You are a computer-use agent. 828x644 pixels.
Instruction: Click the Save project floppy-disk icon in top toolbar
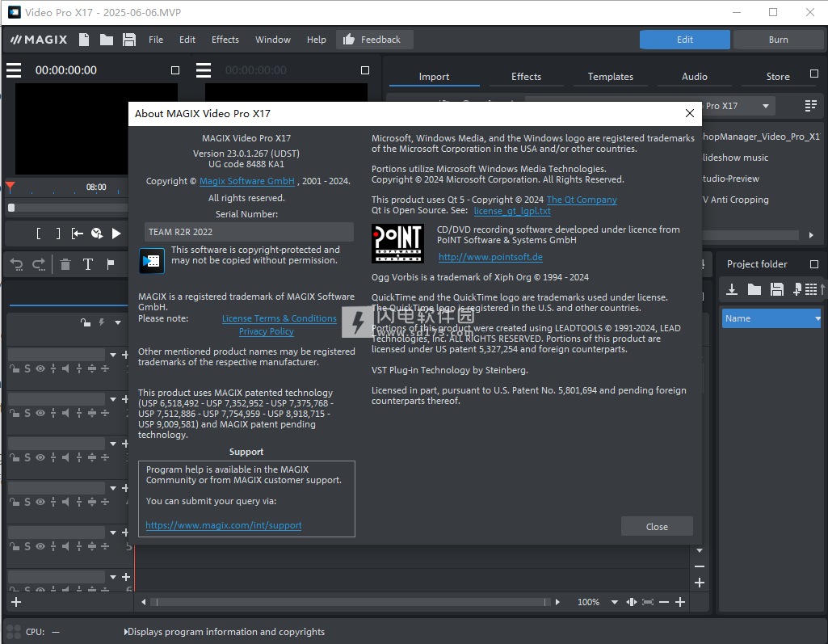(129, 40)
